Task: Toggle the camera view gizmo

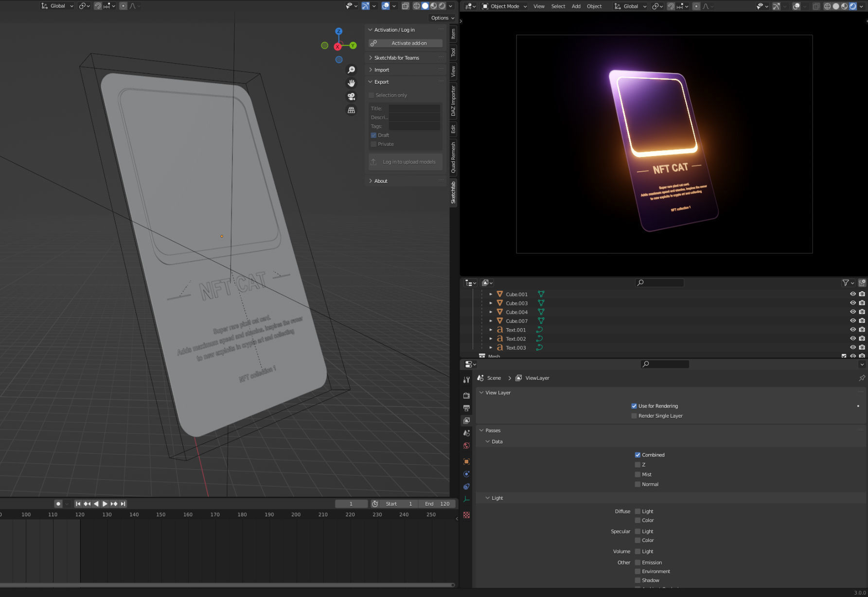Action: [x=351, y=97]
